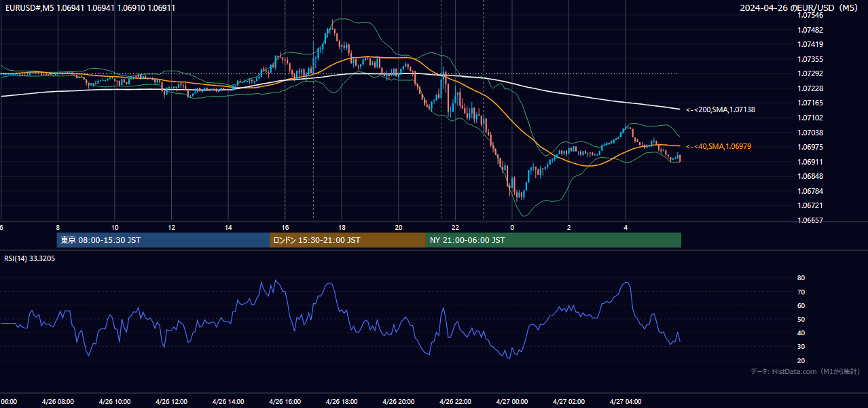Click price scale value 1.07228
The height and width of the screenshot is (408, 868).
(x=810, y=88)
